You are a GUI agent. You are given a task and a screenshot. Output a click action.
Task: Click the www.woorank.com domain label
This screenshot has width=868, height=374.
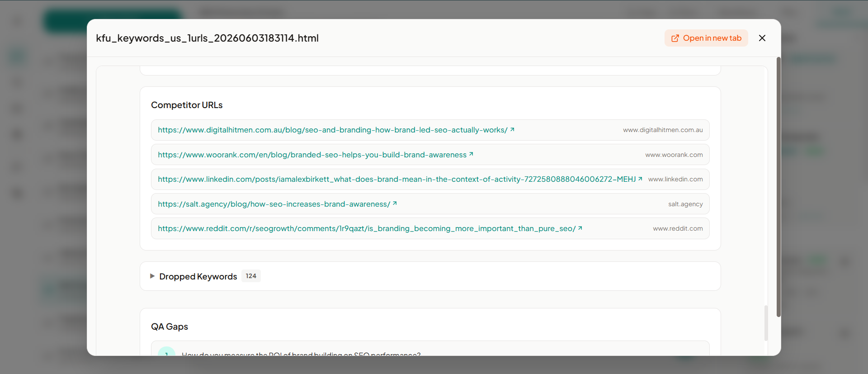point(674,155)
